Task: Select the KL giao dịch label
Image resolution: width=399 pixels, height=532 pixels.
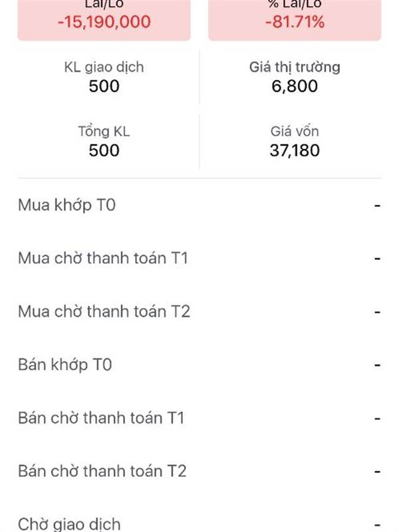Action: (104, 67)
